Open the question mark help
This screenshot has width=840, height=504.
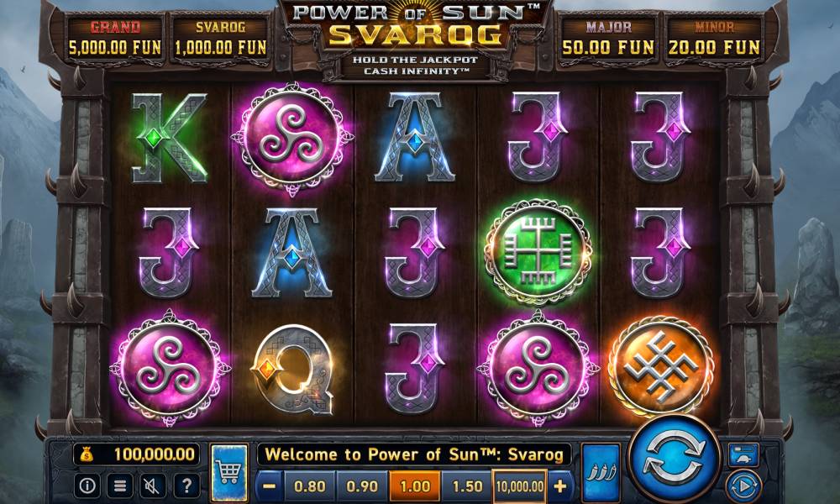coord(186,486)
